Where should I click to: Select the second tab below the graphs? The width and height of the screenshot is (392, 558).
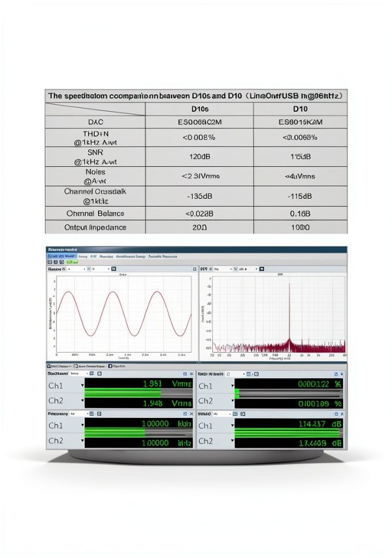90,366
